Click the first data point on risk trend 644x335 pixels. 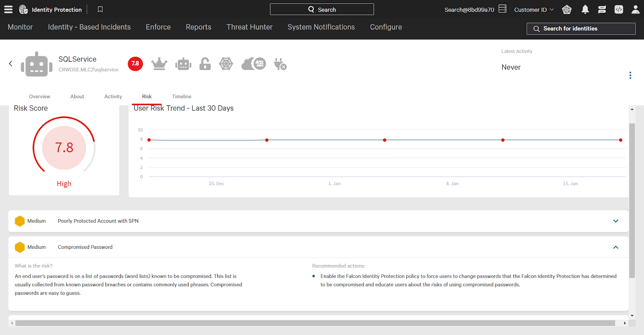(149, 140)
